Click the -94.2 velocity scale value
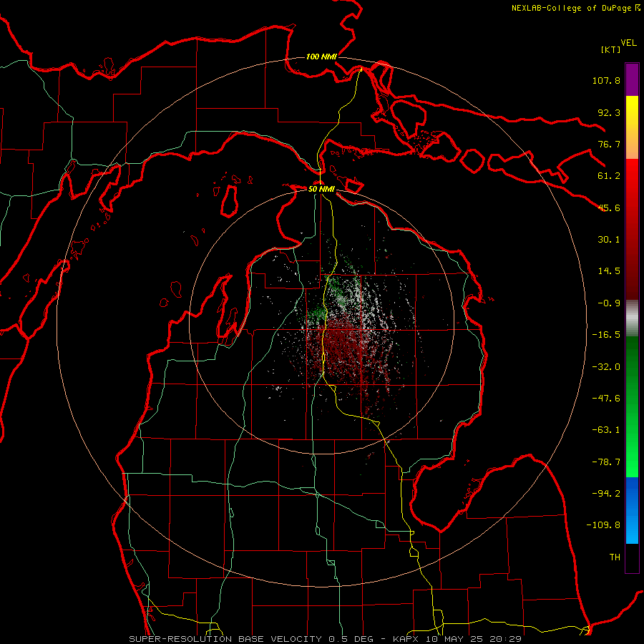The image size is (644, 644). (x=606, y=494)
